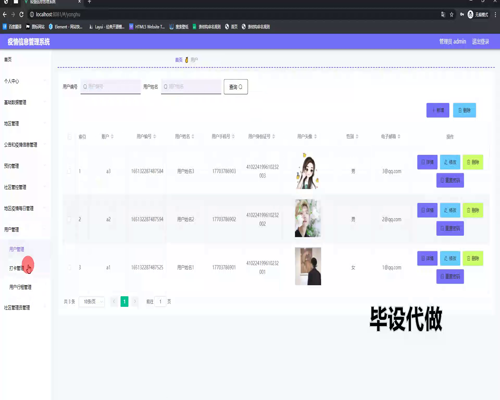Click 修改 for user a3
This screenshot has width=500, height=400.
click(x=450, y=162)
